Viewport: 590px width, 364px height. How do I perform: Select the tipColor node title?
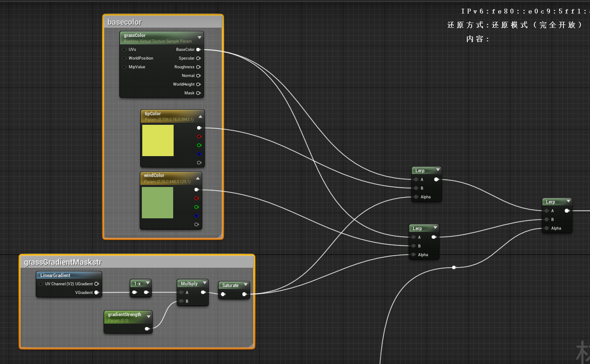[153, 114]
